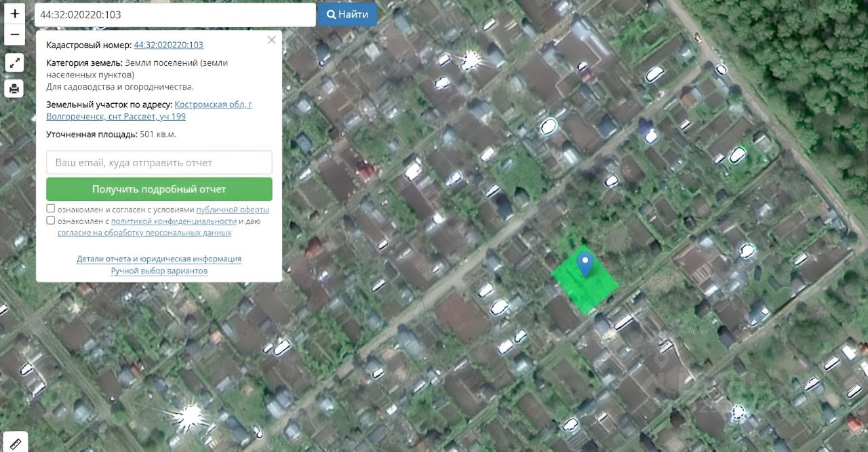Open Ручной выбор вариантов link
This screenshot has width=868, height=452.
pyautogui.click(x=159, y=271)
